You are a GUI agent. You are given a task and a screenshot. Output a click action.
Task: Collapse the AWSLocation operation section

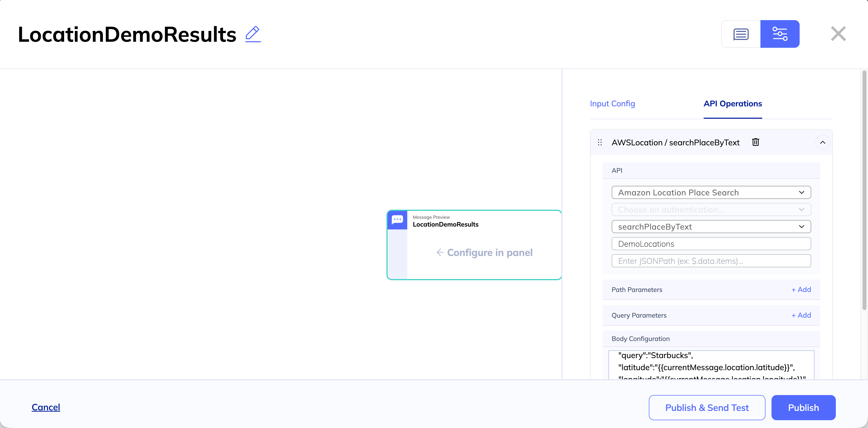tap(822, 142)
